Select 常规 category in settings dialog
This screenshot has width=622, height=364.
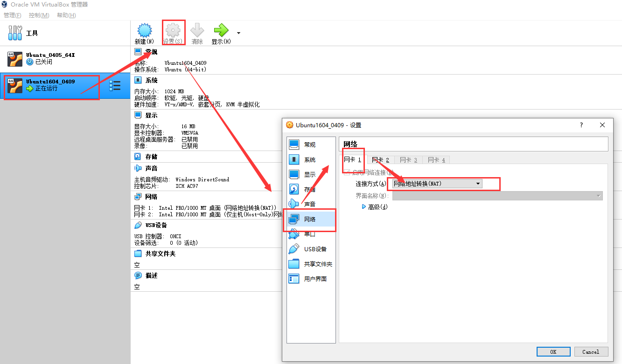click(x=311, y=145)
